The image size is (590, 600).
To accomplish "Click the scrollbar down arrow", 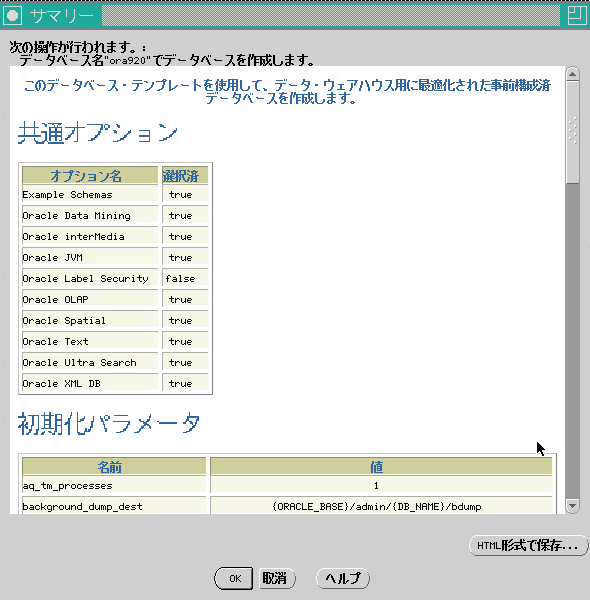I will pyautogui.click(x=572, y=506).
